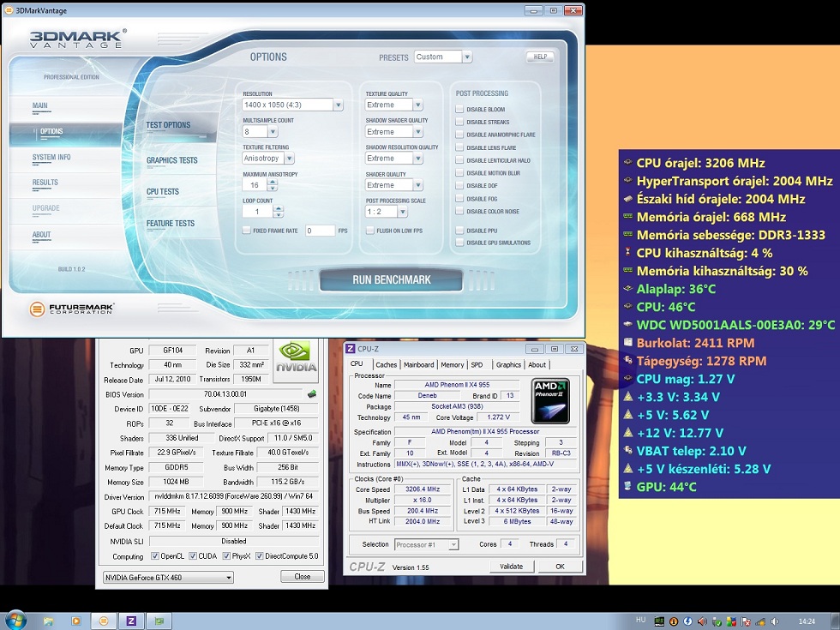Switch to GPU-Z taskbar button

[x=159, y=621]
